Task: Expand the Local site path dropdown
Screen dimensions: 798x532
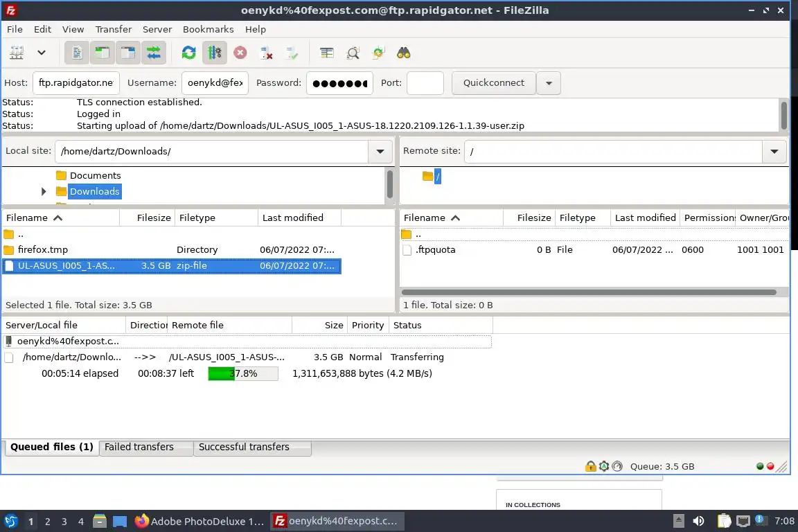Action: coord(380,151)
